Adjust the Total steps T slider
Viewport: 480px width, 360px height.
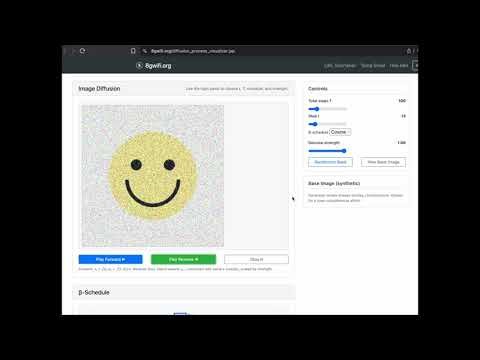click(328, 109)
